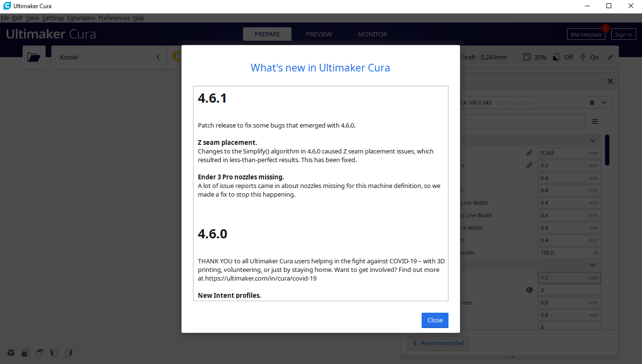The height and width of the screenshot is (364, 642).
Task: Open the Help menu
Action: pos(138,18)
